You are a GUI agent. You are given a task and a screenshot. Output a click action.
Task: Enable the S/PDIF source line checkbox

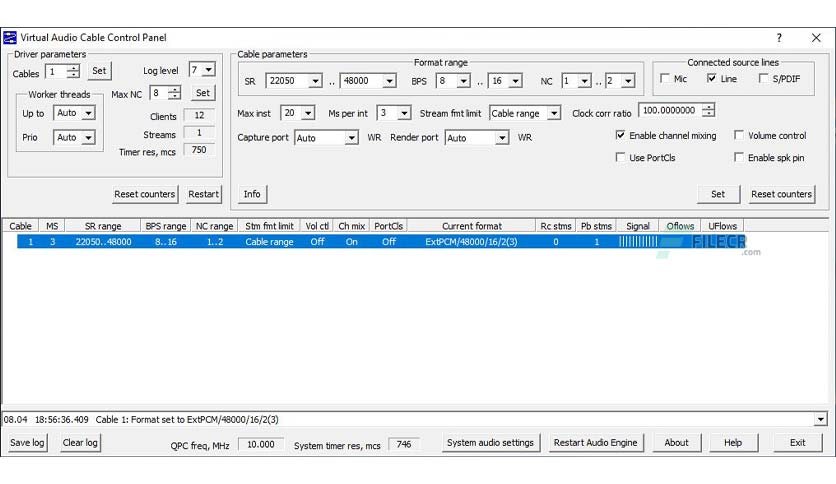(x=763, y=78)
